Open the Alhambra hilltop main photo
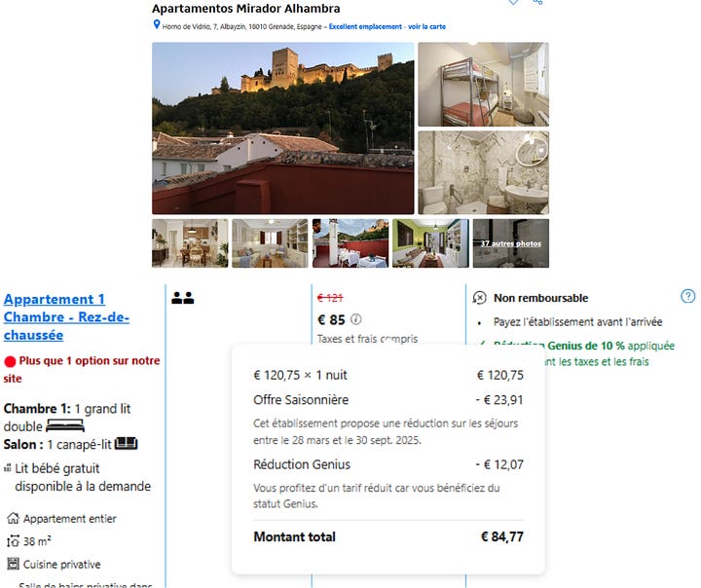Screen dimensions: 701x588 click(x=283, y=129)
